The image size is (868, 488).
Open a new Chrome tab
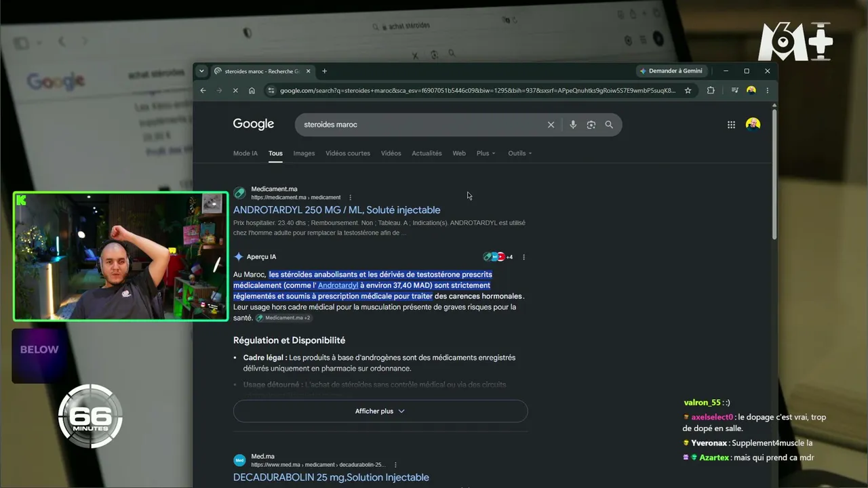coord(325,71)
